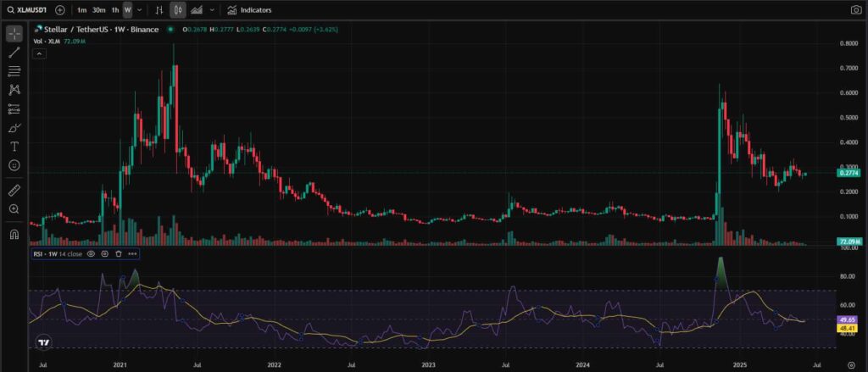The height and width of the screenshot is (372, 868).
Task: Click the 0.2774 current price label
Action: pos(848,173)
